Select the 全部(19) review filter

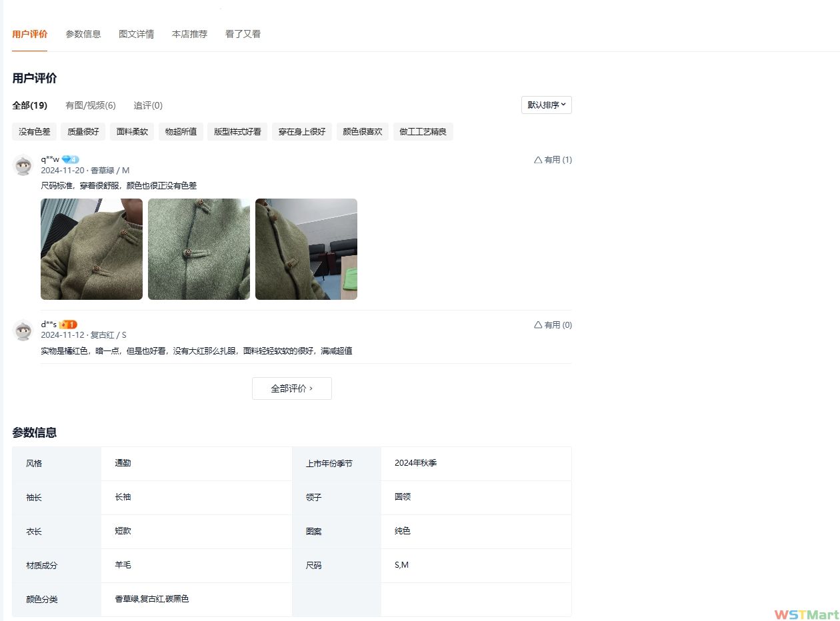click(x=30, y=105)
